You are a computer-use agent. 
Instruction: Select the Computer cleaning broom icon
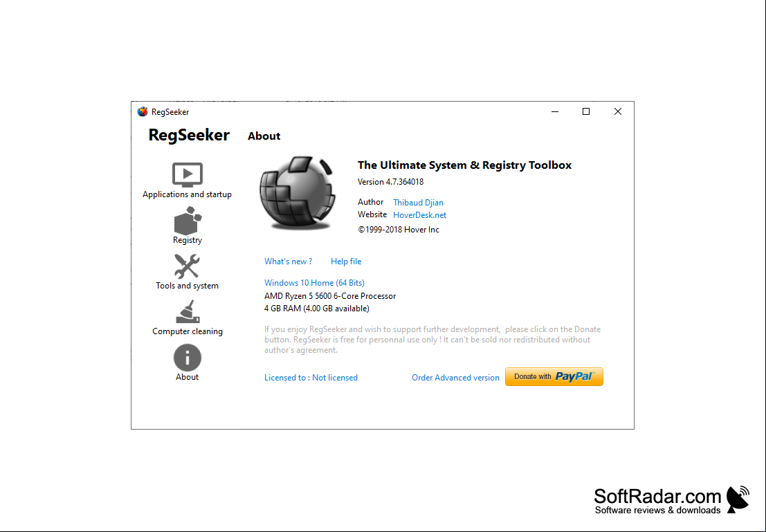pos(188,312)
